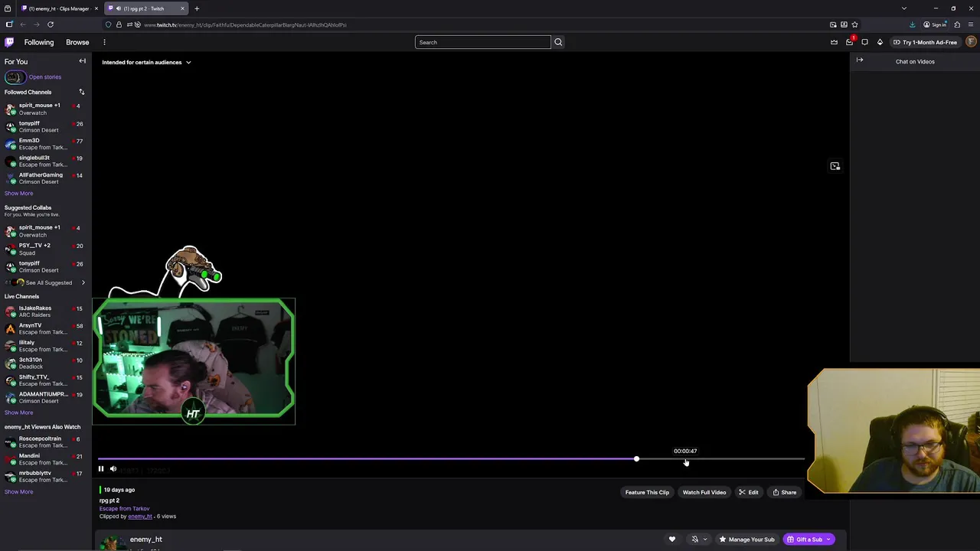Viewport: 980px width, 551px height.
Task: Click the search magnifier button
Action: point(558,42)
